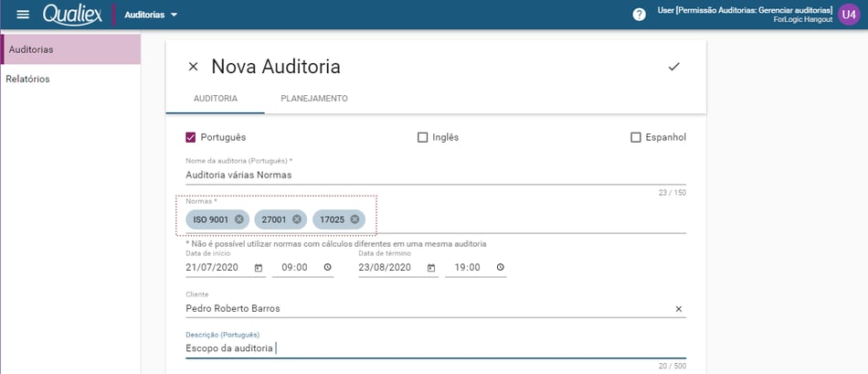The width and height of the screenshot is (868, 374).
Task: Clear the Cliente field selection
Action: [x=679, y=309]
